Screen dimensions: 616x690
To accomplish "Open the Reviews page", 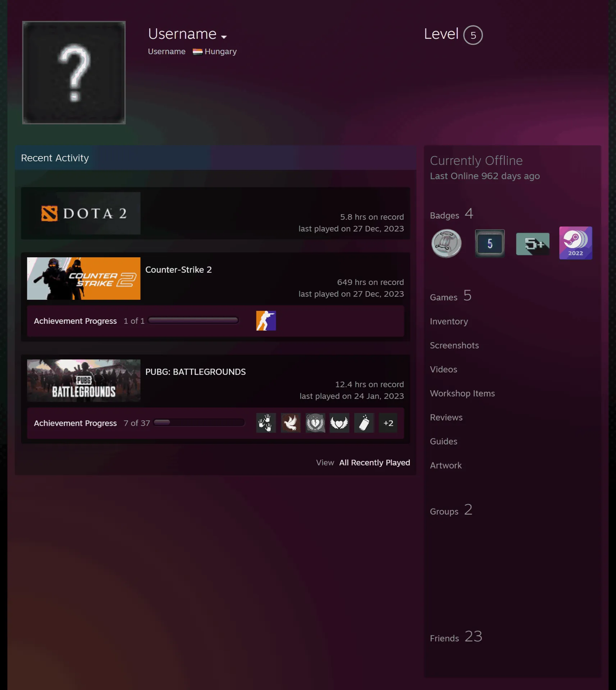I will 446,418.
